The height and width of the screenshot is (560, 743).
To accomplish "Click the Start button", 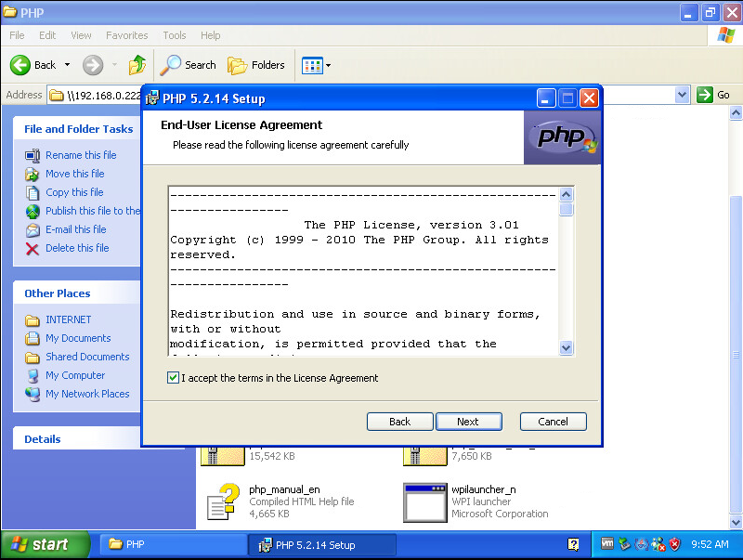I will pyautogui.click(x=45, y=544).
